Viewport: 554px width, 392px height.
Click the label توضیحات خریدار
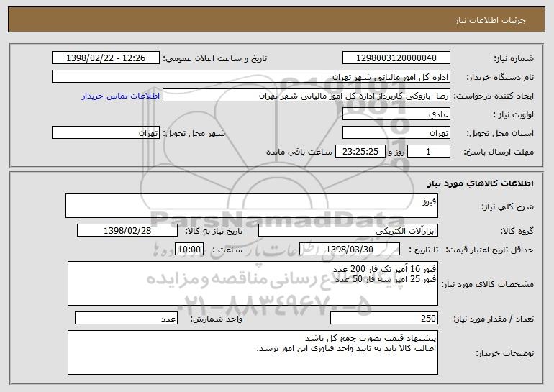[x=504, y=353]
